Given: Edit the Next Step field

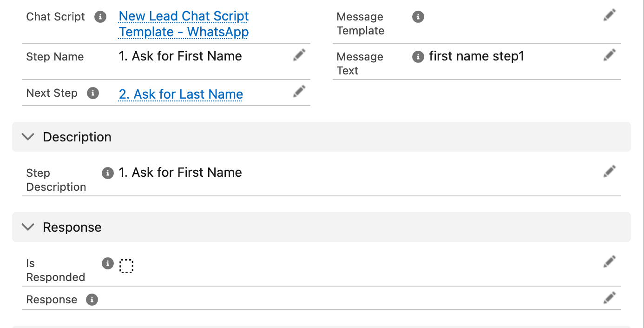Looking at the screenshot, I should click(x=299, y=92).
